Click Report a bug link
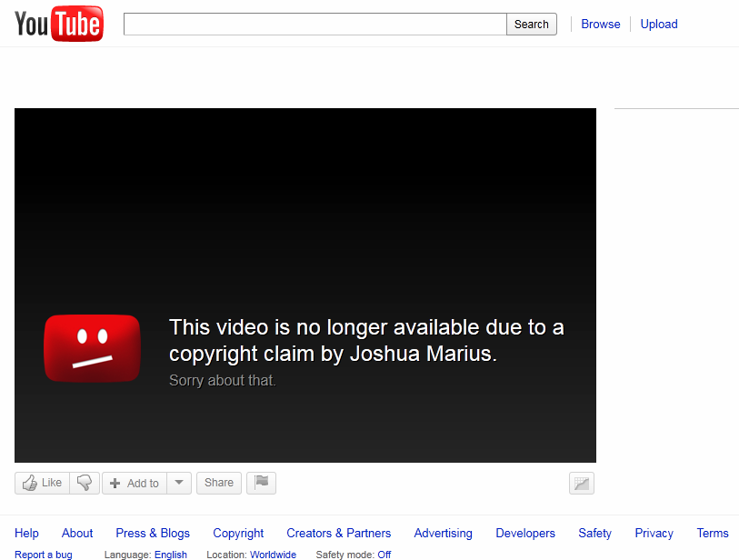739x560 pixels. pos(44,555)
